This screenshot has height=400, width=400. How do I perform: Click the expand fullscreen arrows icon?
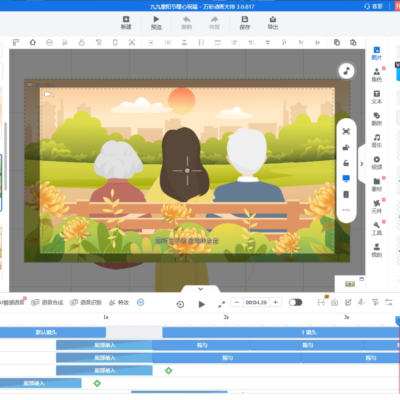pyautogui.click(x=221, y=304)
